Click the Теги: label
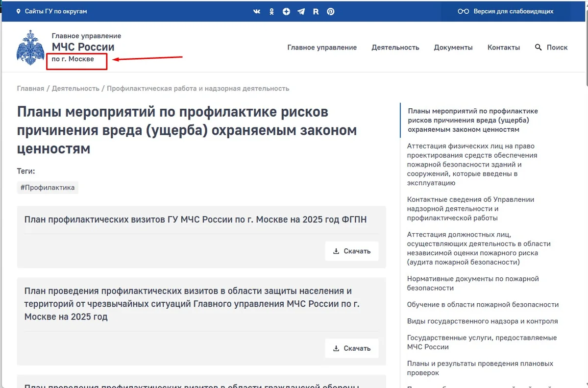Image resolution: width=588 pixels, height=388 pixels. [26, 171]
